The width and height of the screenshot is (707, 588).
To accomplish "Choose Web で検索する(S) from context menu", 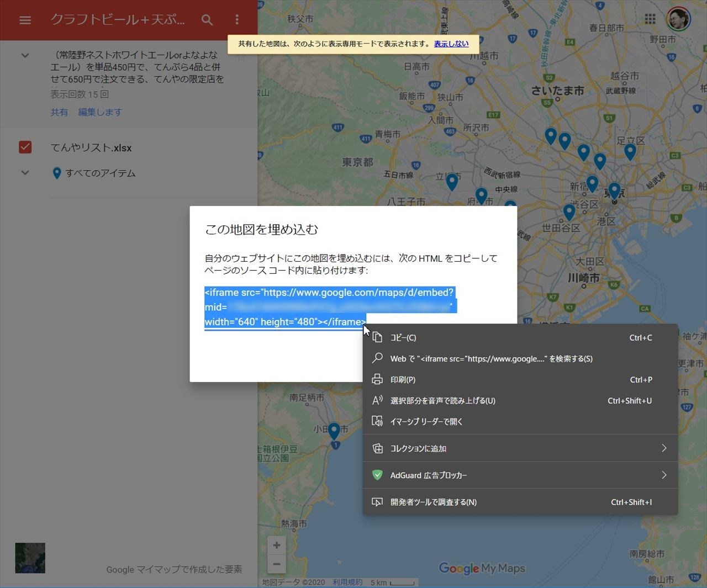I will click(x=520, y=358).
